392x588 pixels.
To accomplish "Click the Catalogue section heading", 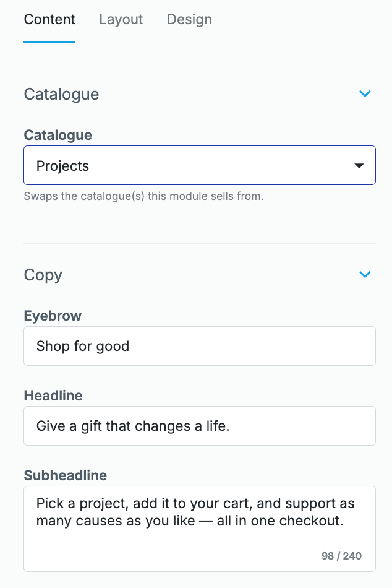I will click(61, 94).
